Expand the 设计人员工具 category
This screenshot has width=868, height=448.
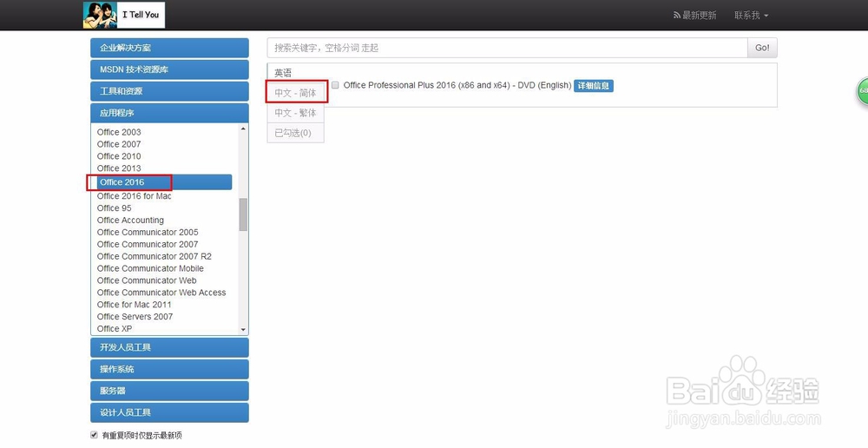(x=169, y=412)
